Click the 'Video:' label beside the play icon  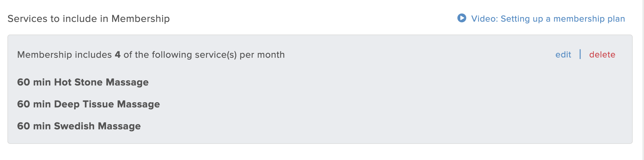pos(484,19)
